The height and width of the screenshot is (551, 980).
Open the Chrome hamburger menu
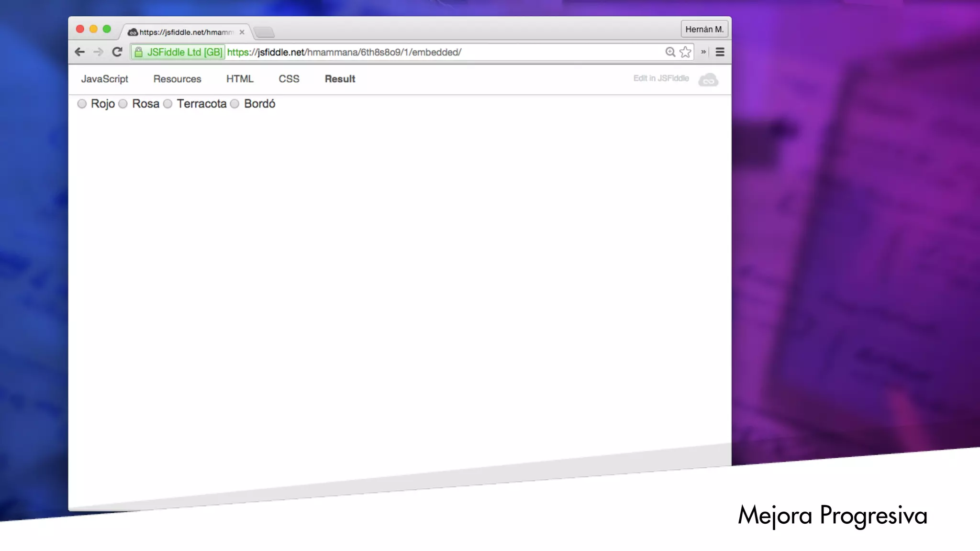[720, 52]
